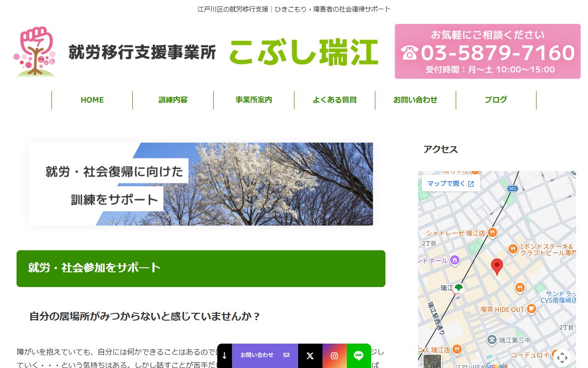This screenshot has width=588, height=368.
Task: Click the 瑞江駅西通り street label on map
Action: 436,318
